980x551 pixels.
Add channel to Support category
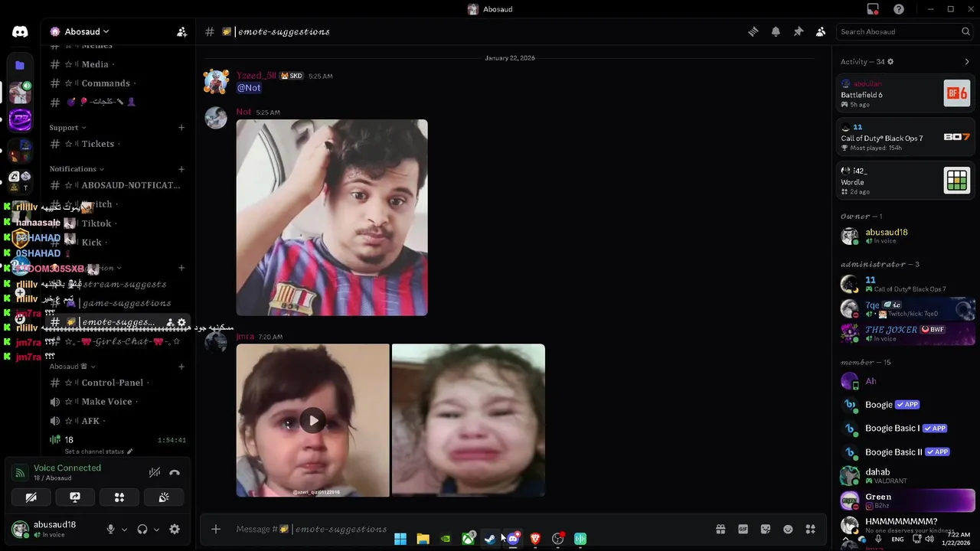click(181, 128)
